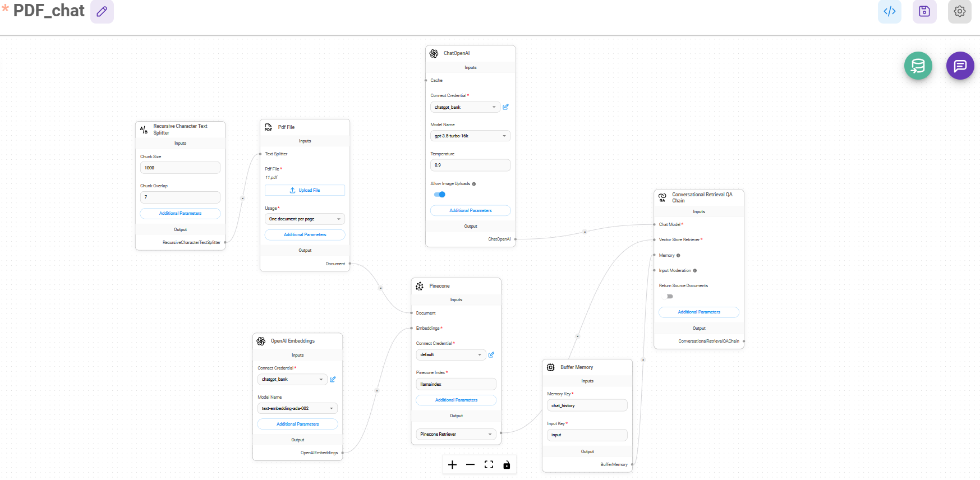Click the green upsert vector database button
Viewport: 980px width, 480px height.
point(918,66)
